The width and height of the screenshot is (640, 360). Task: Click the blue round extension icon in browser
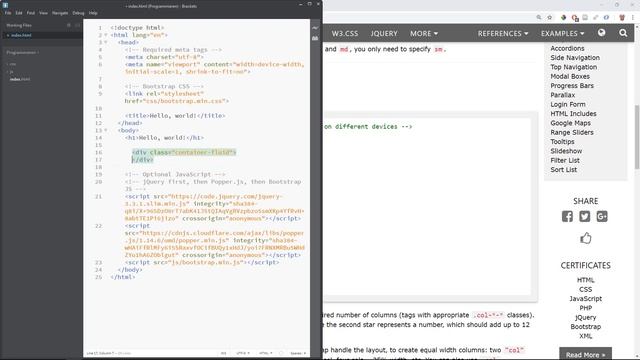click(x=607, y=18)
